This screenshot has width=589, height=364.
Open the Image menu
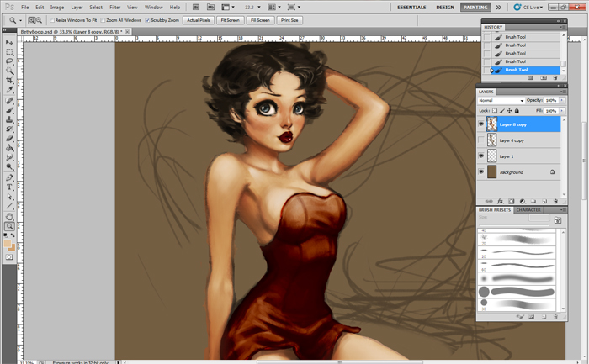tap(57, 7)
